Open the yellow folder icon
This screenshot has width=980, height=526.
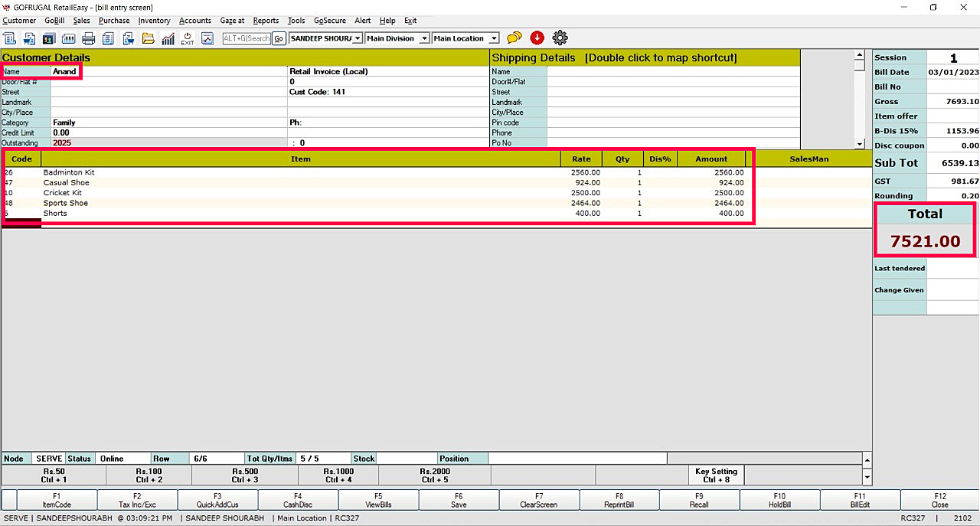click(x=149, y=38)
